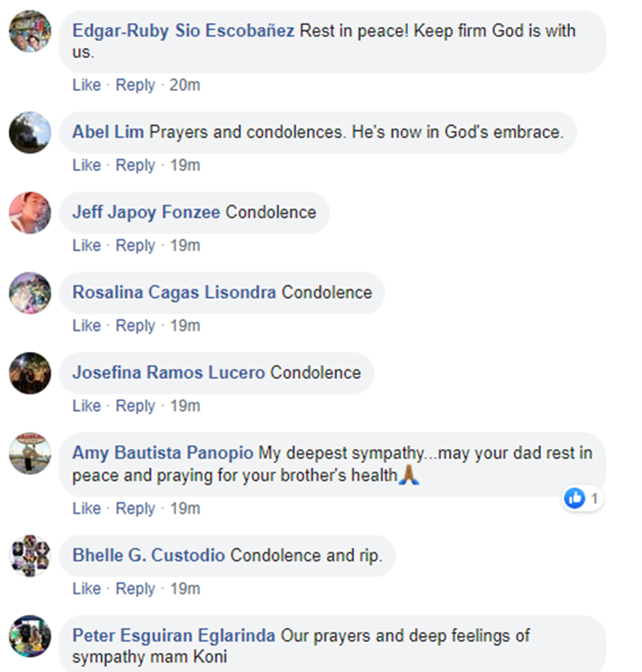The width and height of the screenshot is (642, 672).
Task: Like Edgar-Ruby Sio Escobañez's comment
Action: 86,86
